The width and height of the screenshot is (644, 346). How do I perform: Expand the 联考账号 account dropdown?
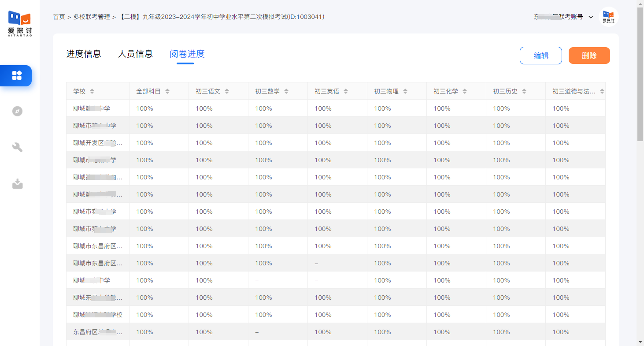click(x=591, y=17)
